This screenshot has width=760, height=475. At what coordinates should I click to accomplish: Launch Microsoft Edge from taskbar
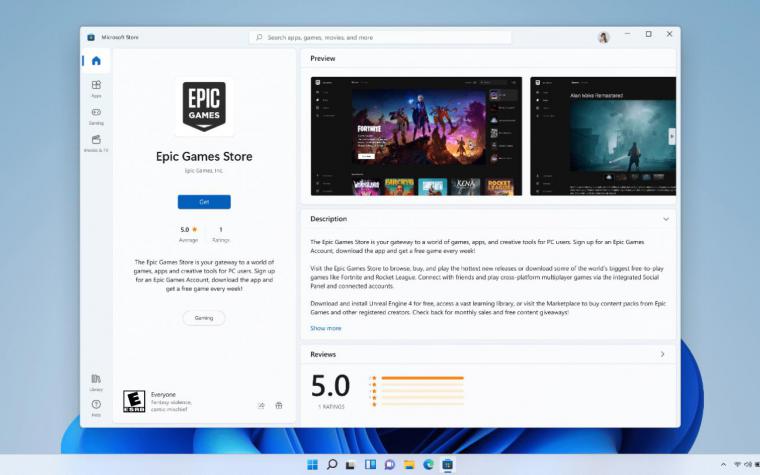(428, 465)
